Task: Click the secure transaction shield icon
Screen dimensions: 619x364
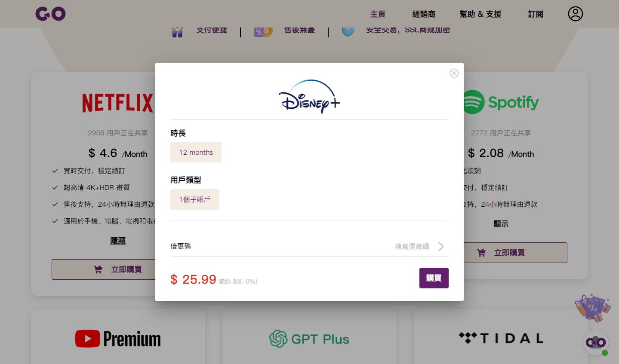Action: click(348, 31)
